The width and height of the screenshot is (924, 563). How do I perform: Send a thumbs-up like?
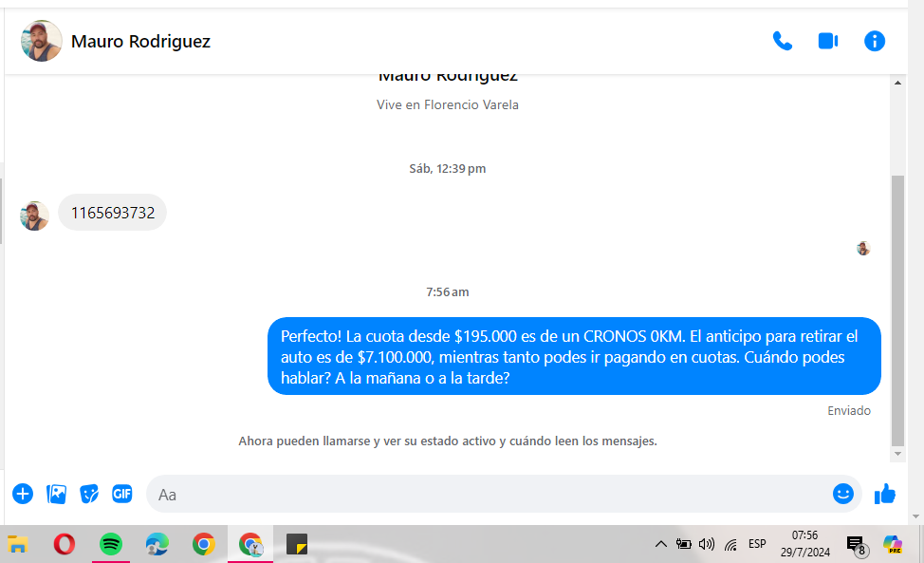[885, 494]
